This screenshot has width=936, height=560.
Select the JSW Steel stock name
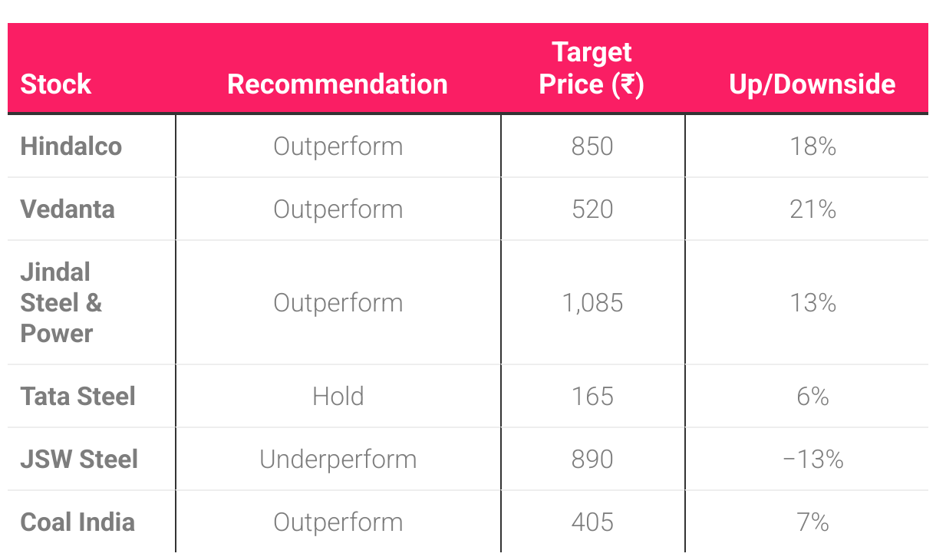click(x=79, y=460)
